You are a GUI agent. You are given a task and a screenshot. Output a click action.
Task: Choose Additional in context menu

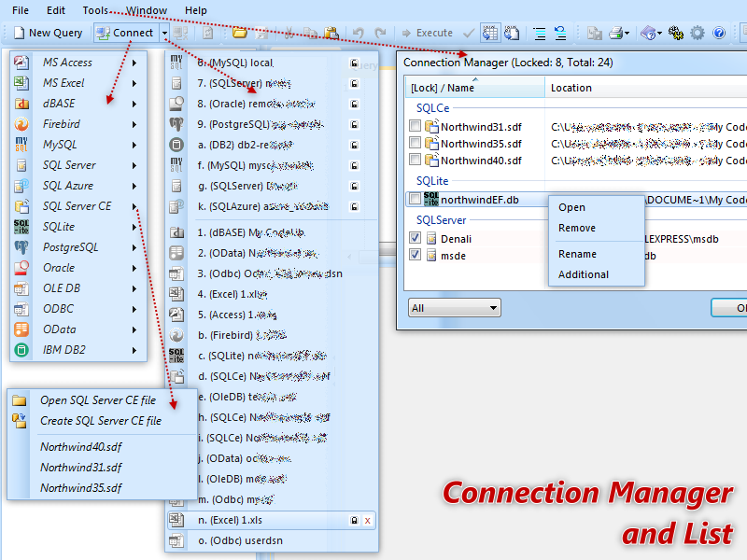click(x=597, y=274)
